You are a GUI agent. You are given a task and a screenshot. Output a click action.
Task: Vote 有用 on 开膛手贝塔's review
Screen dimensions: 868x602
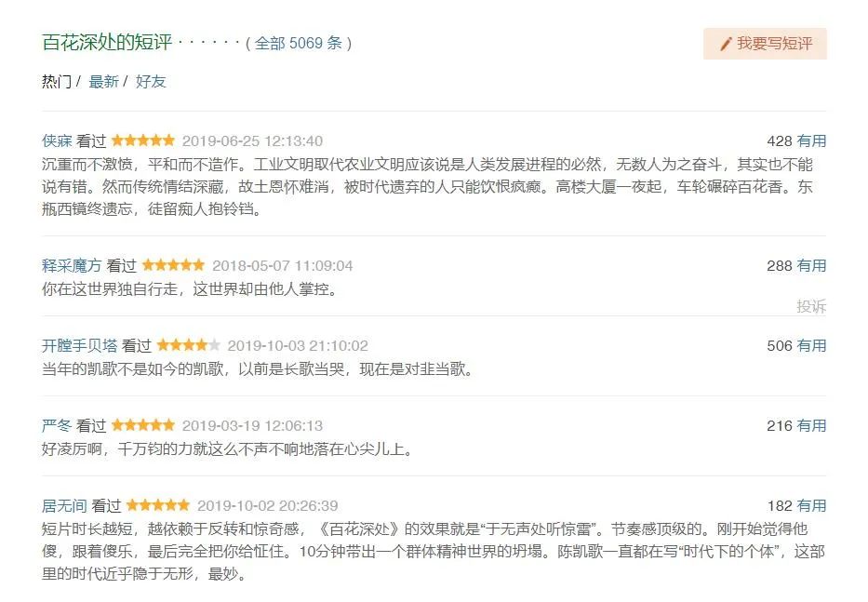811,346
